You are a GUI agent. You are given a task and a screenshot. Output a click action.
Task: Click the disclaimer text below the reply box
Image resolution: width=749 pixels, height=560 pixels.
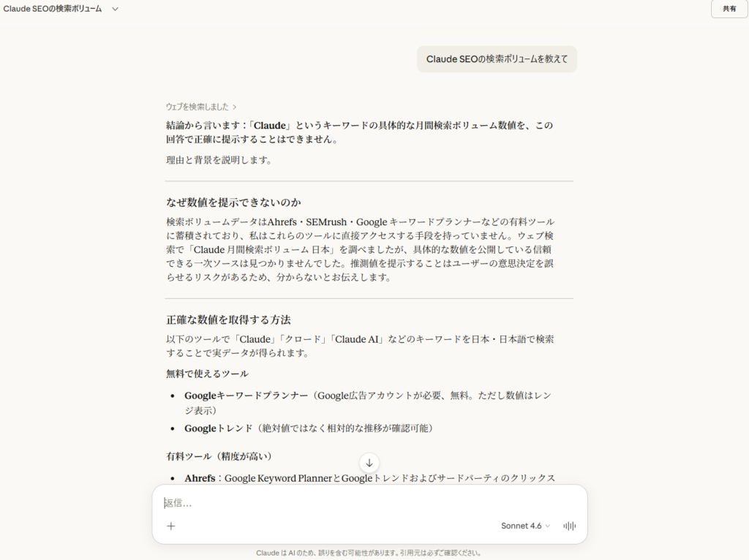pos(369,553)
